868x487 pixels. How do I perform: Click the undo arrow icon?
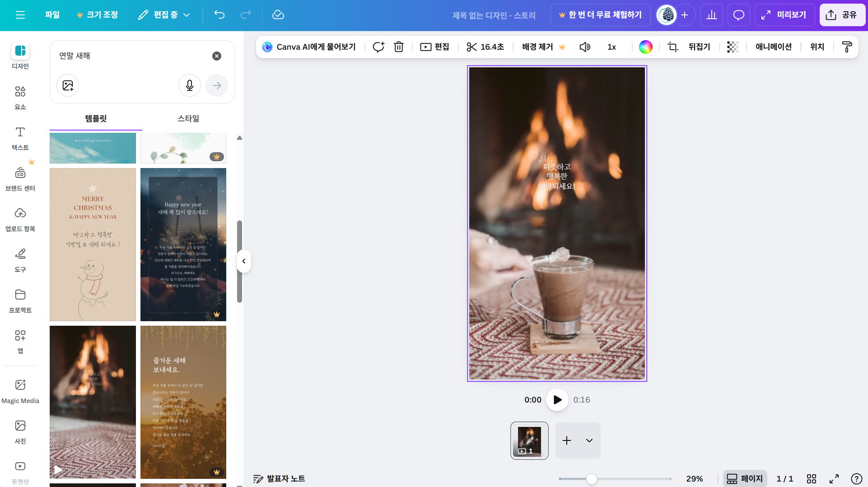(x=219, y=15)
